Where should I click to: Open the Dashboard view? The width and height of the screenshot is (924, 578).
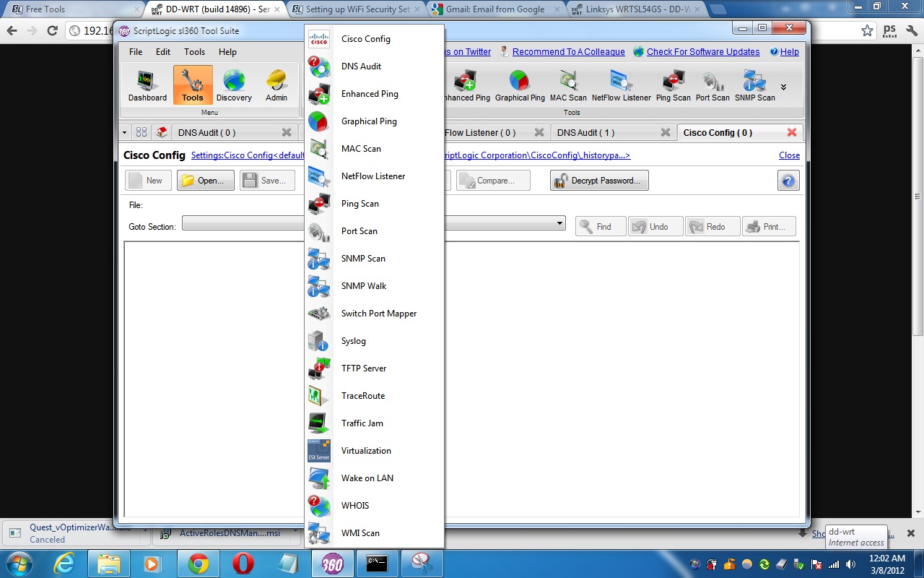coord(147,85)
